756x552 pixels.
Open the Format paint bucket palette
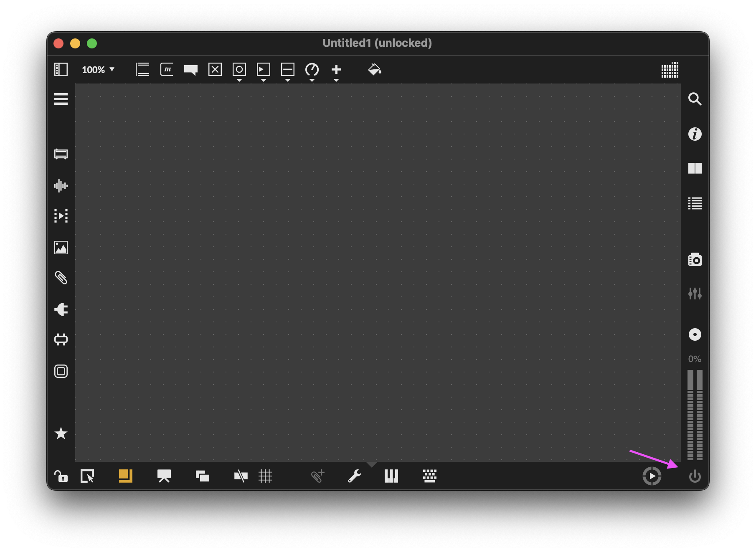375,69
